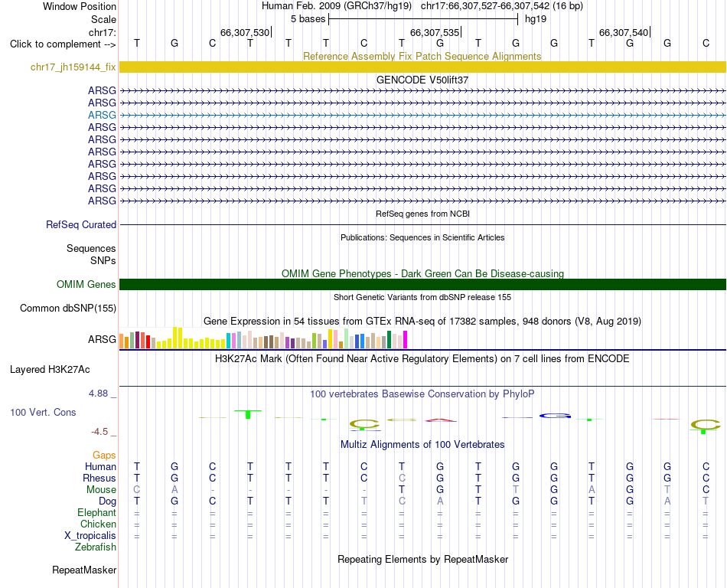Open 'Short Genetic Variants from dbSNP release 155' title
The image size is (727, 588).
tap(422, 297)
